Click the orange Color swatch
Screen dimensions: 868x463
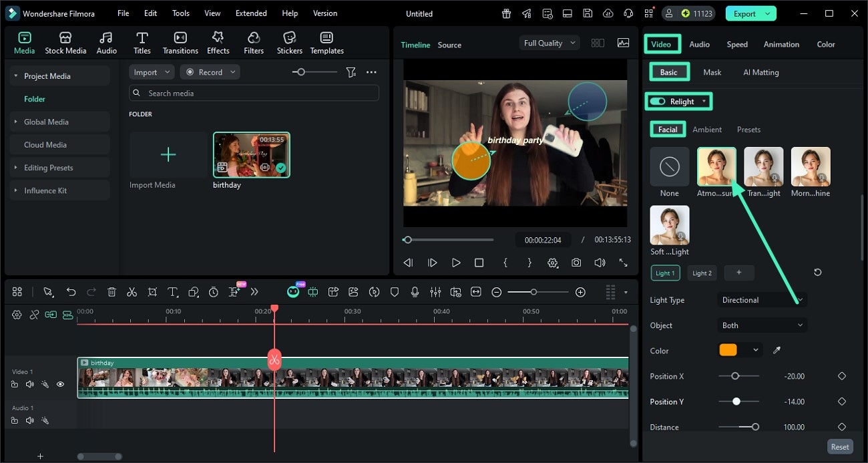728,350
